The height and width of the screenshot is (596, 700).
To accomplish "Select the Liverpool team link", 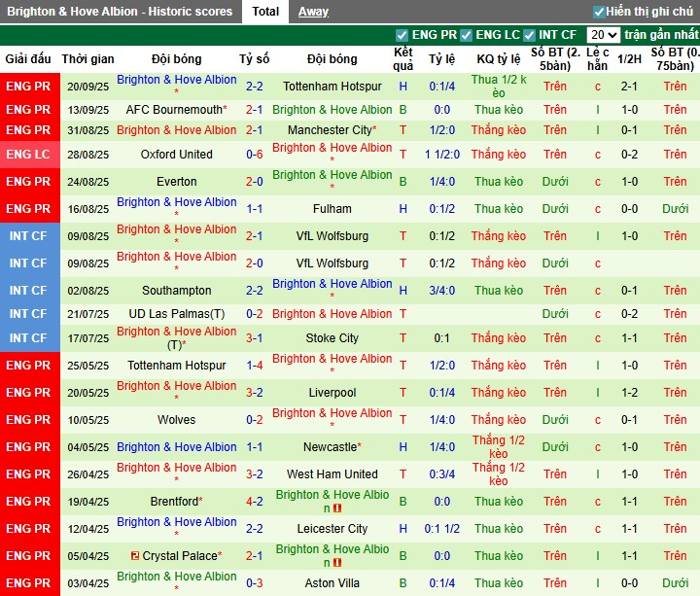I will point(332,393).
